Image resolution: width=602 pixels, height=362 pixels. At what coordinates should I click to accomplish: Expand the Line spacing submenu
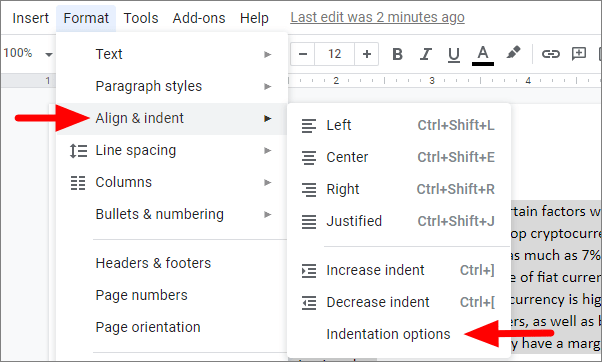click(172, 150)
